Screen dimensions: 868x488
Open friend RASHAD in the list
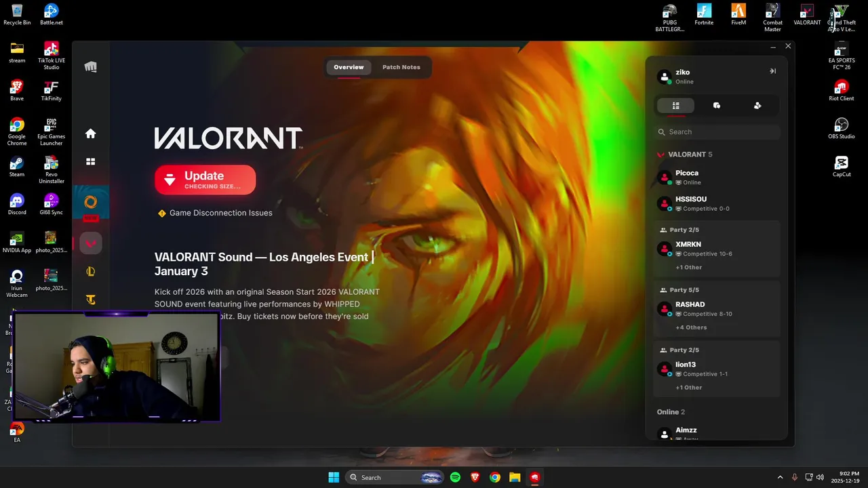tap(717, 309)
